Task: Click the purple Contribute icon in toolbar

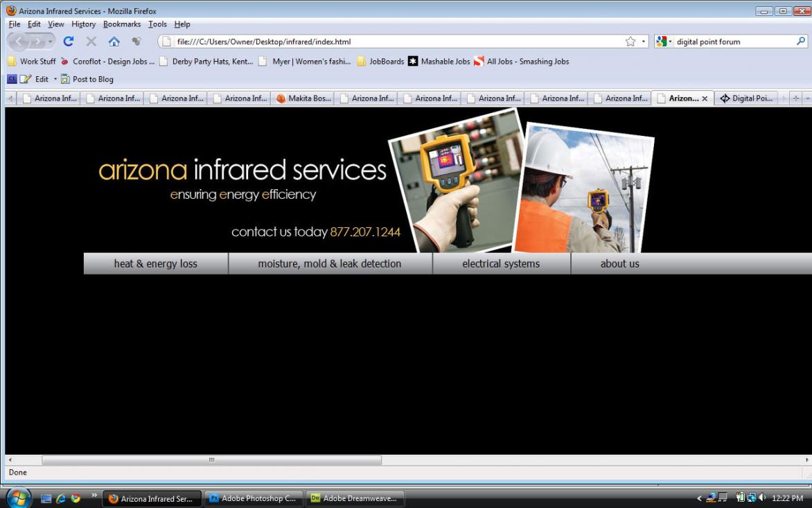Action: point(12,79)
